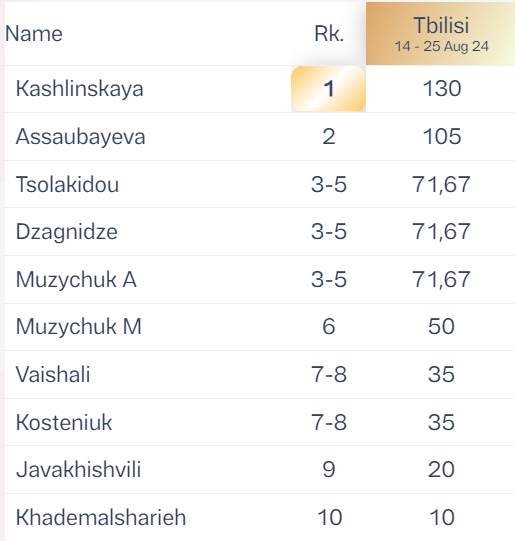Click Khademalsharieh at the bottom
Viewport: 515px width, 541px height.
click(101, 517)
